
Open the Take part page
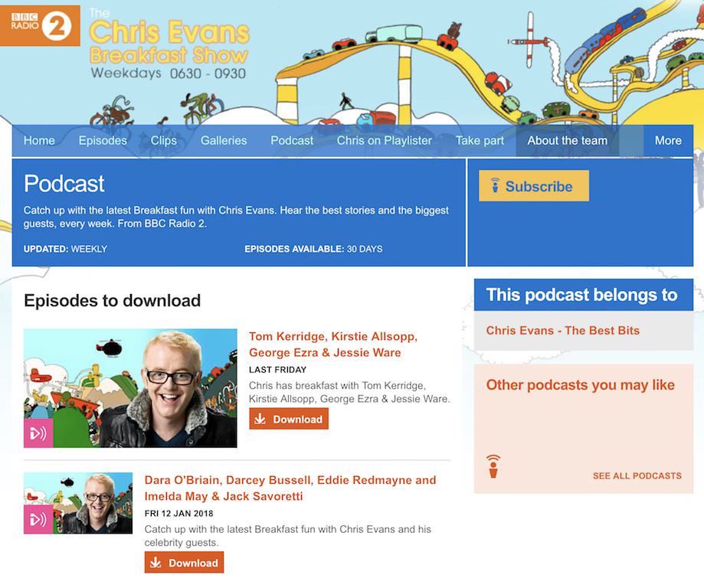pyautogui.click(x=480, y=140)
